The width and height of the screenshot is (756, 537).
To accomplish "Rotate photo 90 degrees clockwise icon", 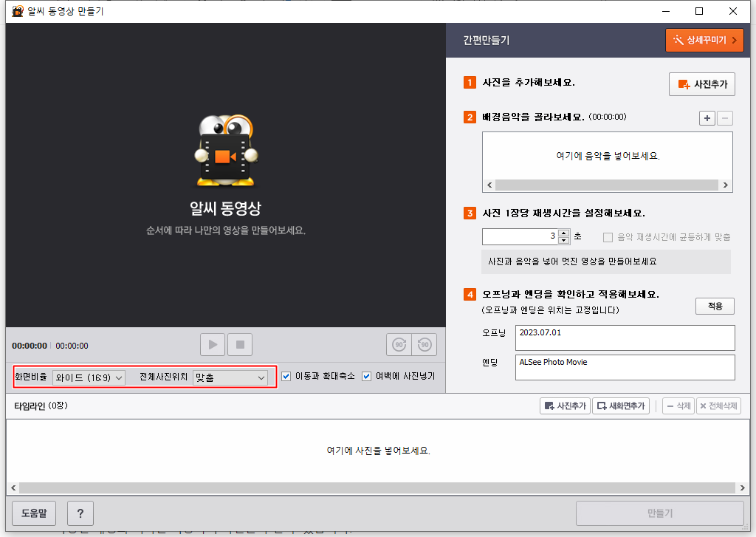I will point(399,344).
